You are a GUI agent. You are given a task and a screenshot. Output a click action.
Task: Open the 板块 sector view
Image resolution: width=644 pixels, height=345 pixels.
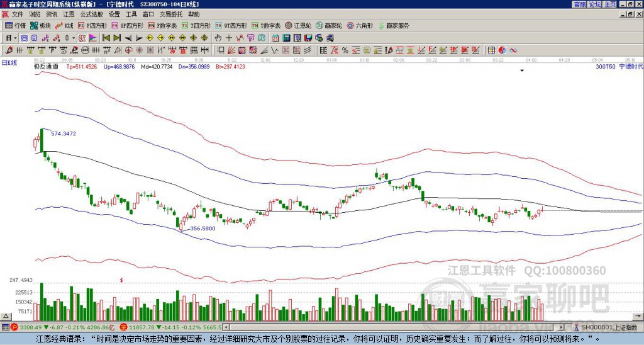coord(40,25)
